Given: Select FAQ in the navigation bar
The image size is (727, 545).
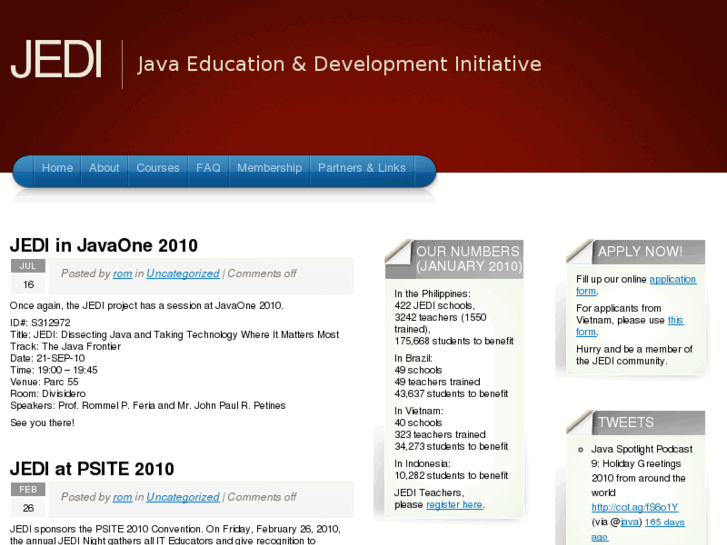Looking at the screenshot, I should pyautogui.click(x=208, y=168).
